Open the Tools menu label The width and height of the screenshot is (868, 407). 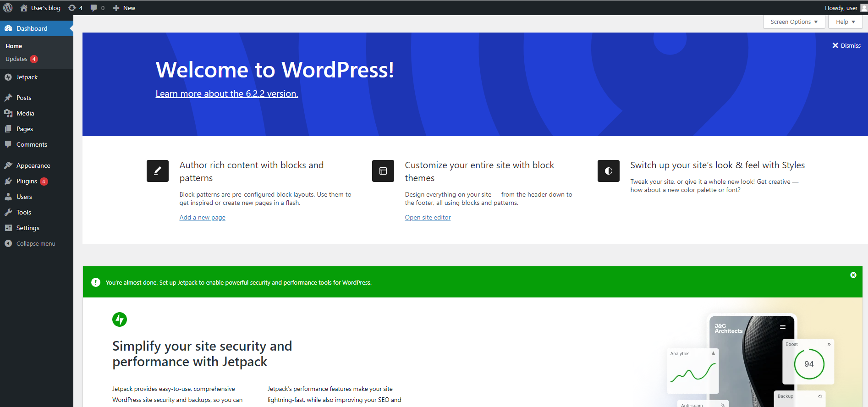coord(24,212)
